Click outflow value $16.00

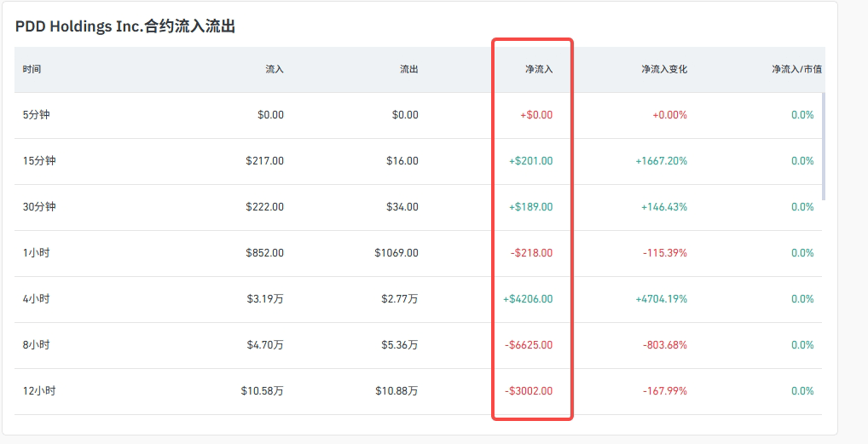pyautogui.click(x=402, y=160)
